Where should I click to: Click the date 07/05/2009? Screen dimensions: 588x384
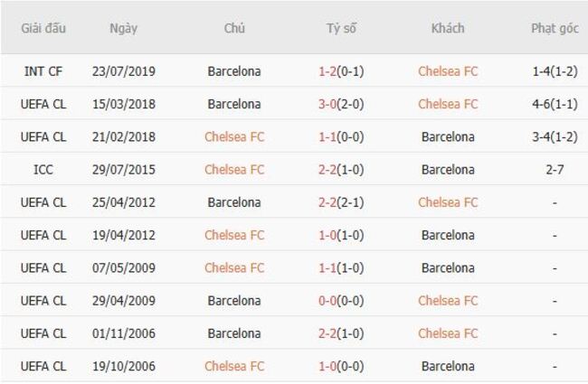(x=124, y=268)
